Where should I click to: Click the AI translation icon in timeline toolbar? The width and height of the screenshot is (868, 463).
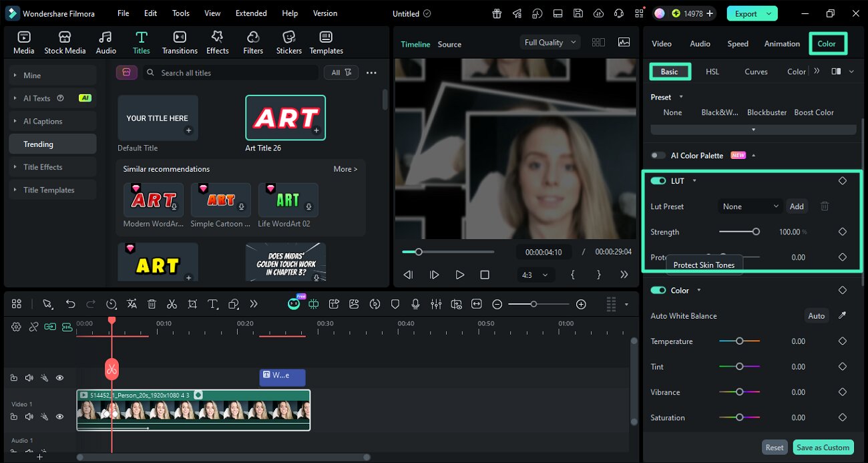coord(132,304)
